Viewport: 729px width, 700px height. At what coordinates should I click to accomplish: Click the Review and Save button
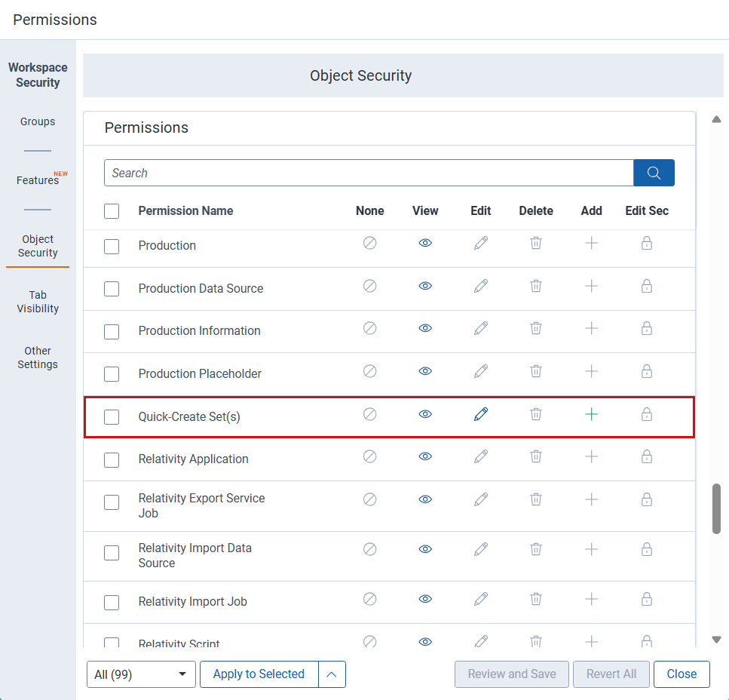511,674
